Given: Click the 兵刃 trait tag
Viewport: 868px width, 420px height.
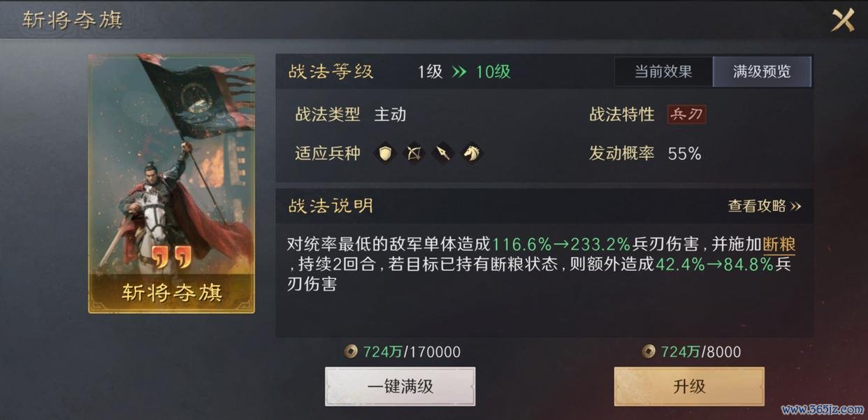Looking at the screenshot, I should (686, 115).
